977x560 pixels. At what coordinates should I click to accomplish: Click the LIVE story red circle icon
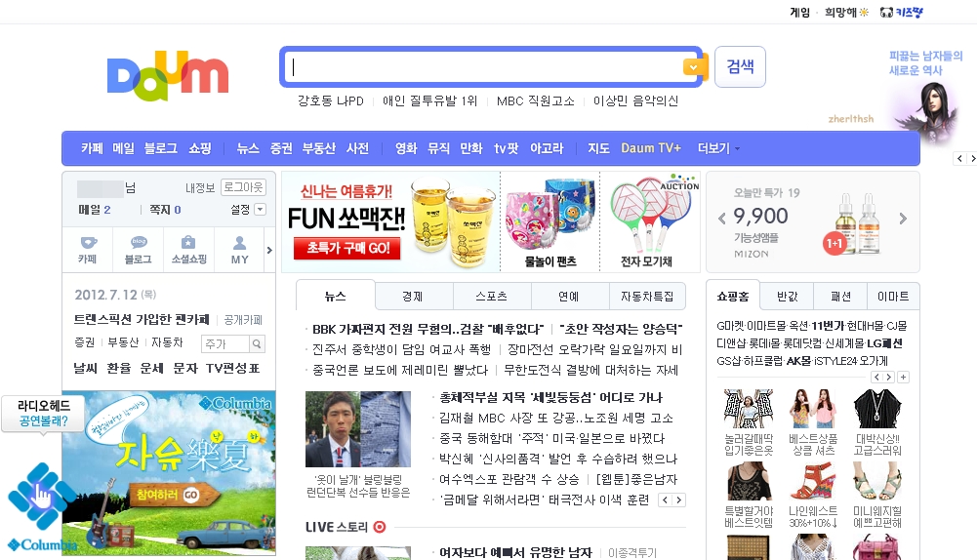point(380,527)
